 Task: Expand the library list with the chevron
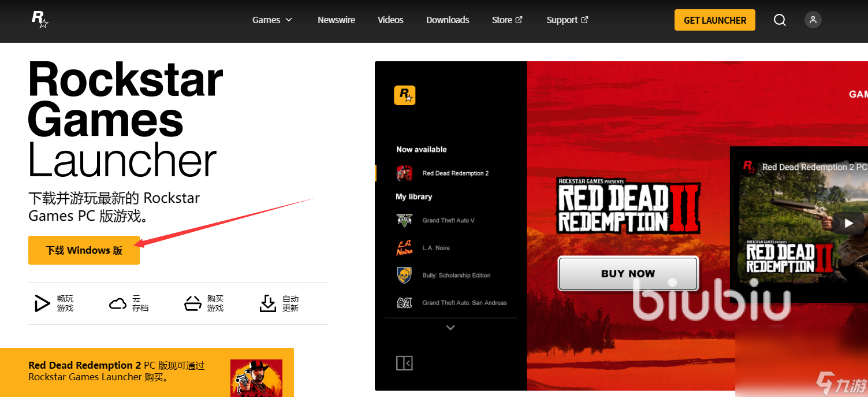[x=450, y=328]
